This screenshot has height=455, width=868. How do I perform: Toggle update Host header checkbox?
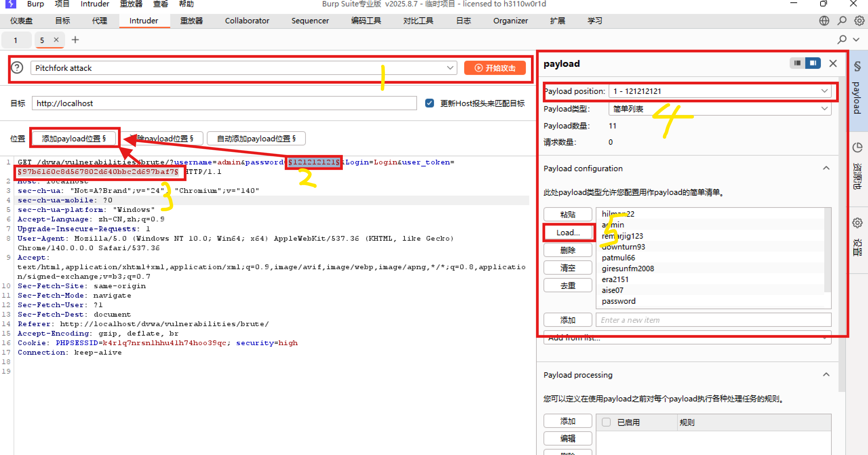[x=429, y=103]
